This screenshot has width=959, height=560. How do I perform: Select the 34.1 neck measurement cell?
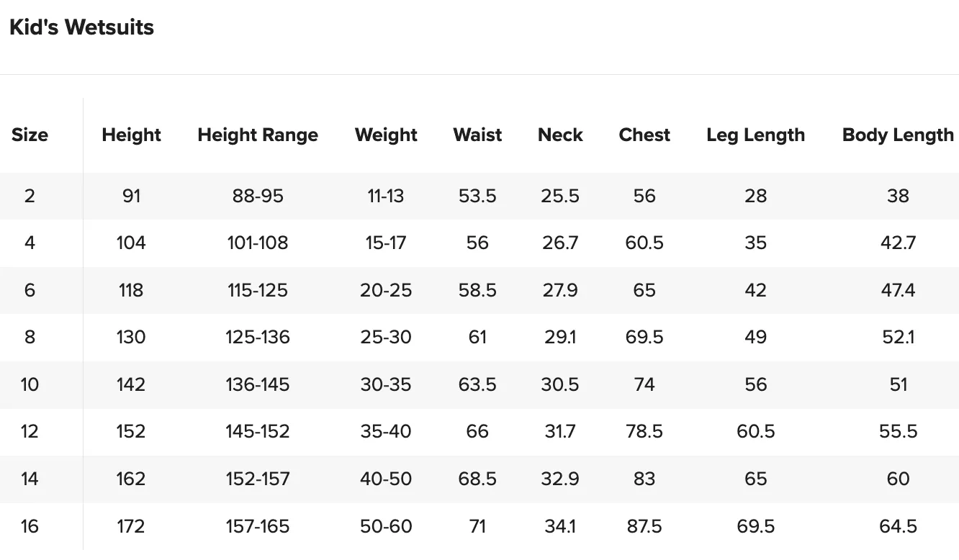coord(560,526)
